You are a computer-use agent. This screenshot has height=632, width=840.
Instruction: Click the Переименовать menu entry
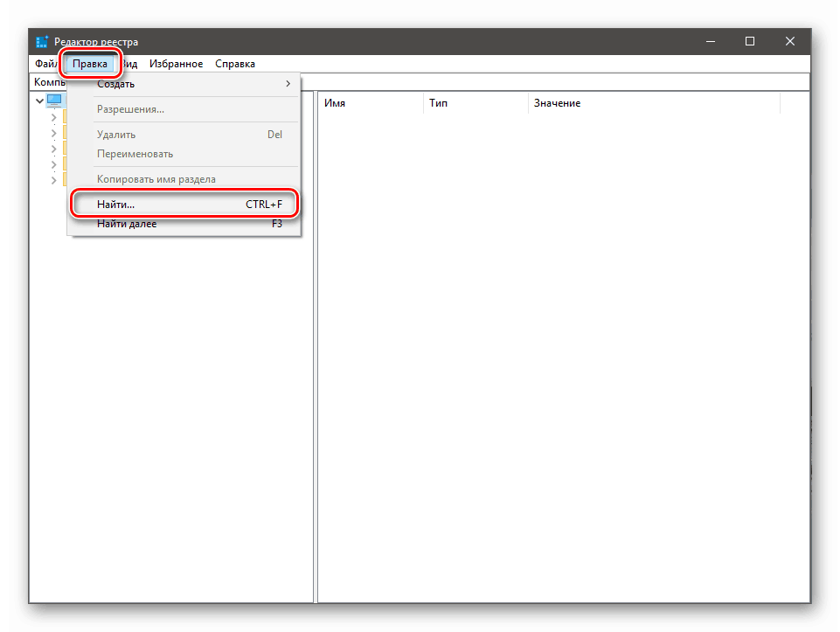(x=184, y=154)
